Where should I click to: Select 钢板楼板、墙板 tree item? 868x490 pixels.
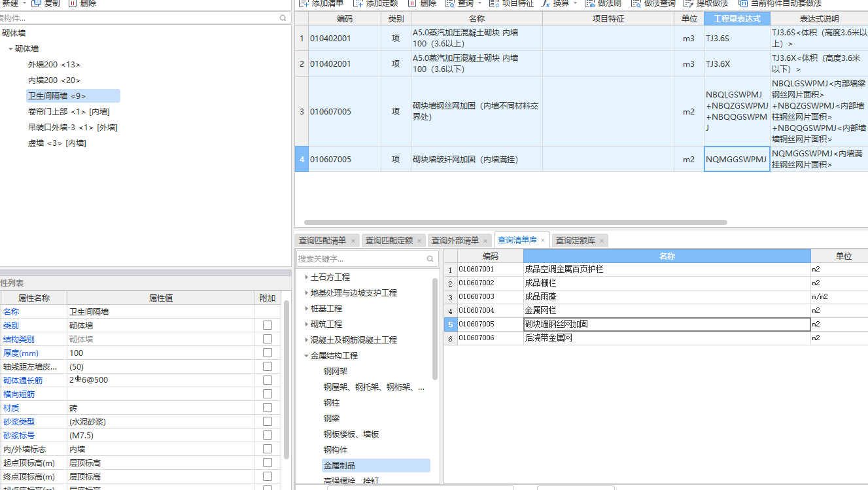(x=351, y=434)
